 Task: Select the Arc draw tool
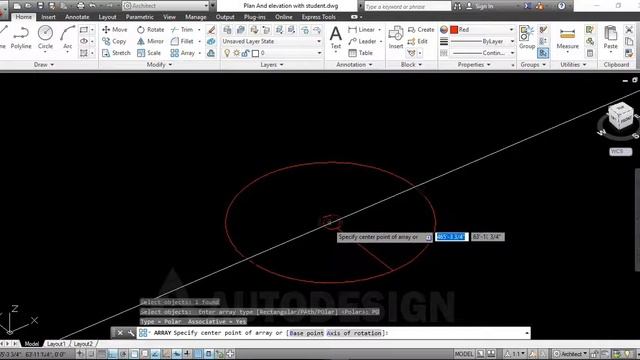pos(67,38)
